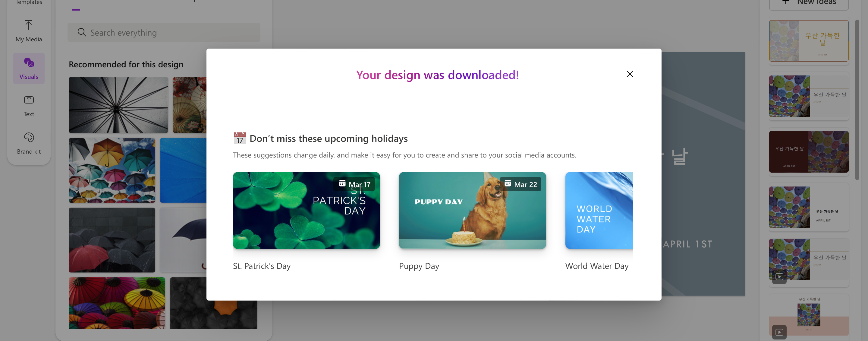Open the Text tool panel
The height and width of the screenshot is (341, 868).
point(29,106)
